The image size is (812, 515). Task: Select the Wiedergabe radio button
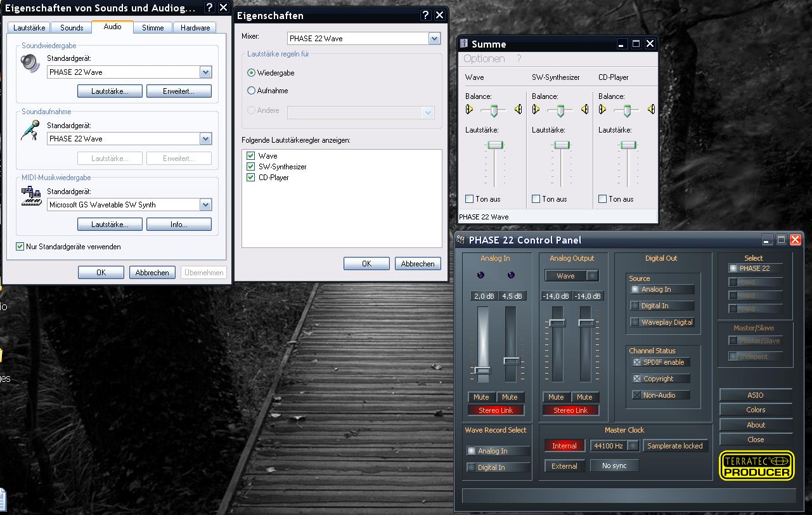pyautogui.click(x=252, y=73)
